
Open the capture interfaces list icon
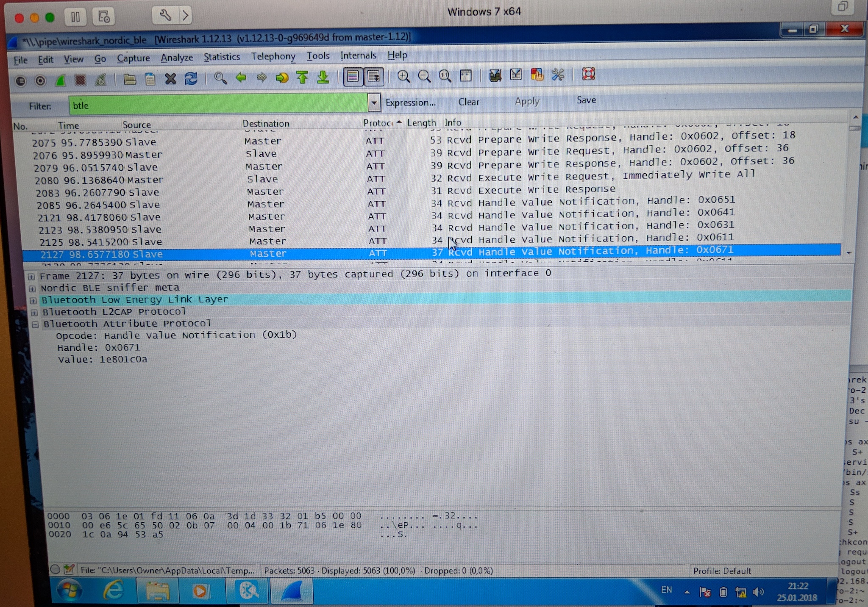pyautogui.click(x=20, y=80)
